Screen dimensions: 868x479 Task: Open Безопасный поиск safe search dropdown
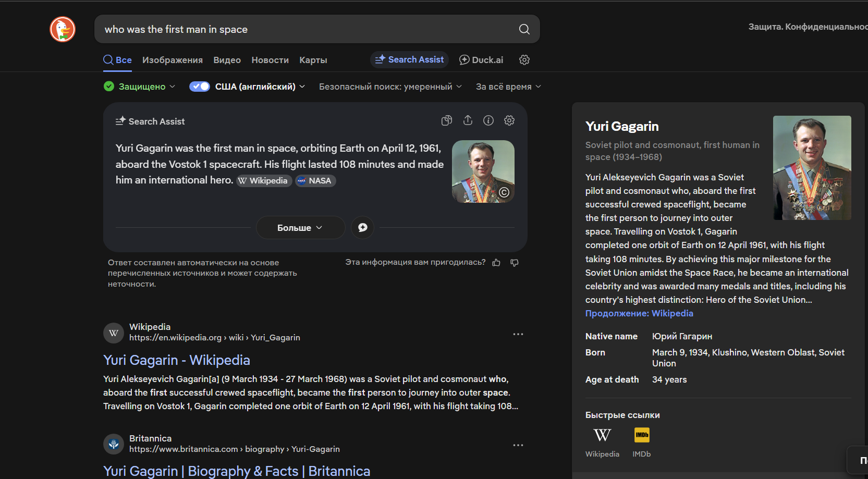pyautogui.click(x=390, y=87)
